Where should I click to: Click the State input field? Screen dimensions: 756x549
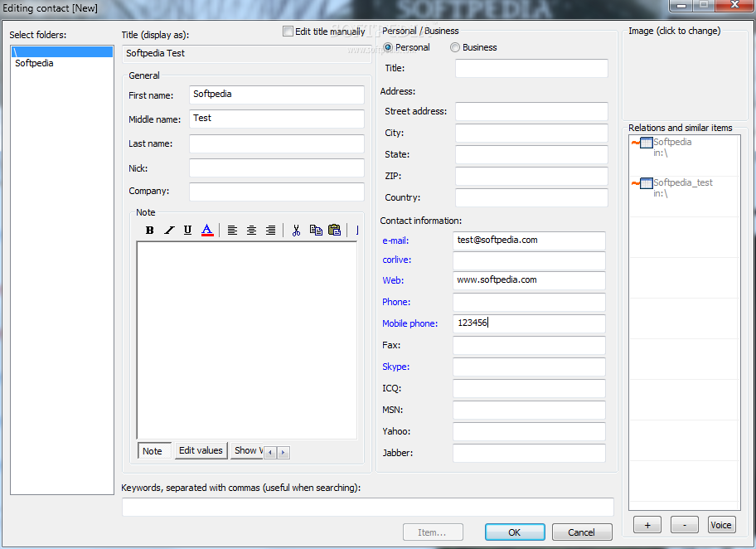(x=531, y=154)
